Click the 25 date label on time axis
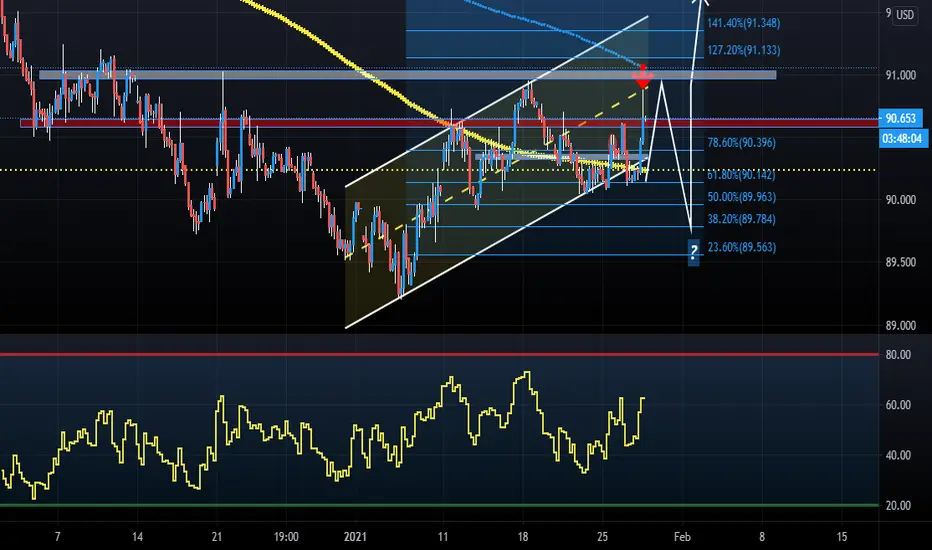The image size is (932, 550). click(602, 537)
